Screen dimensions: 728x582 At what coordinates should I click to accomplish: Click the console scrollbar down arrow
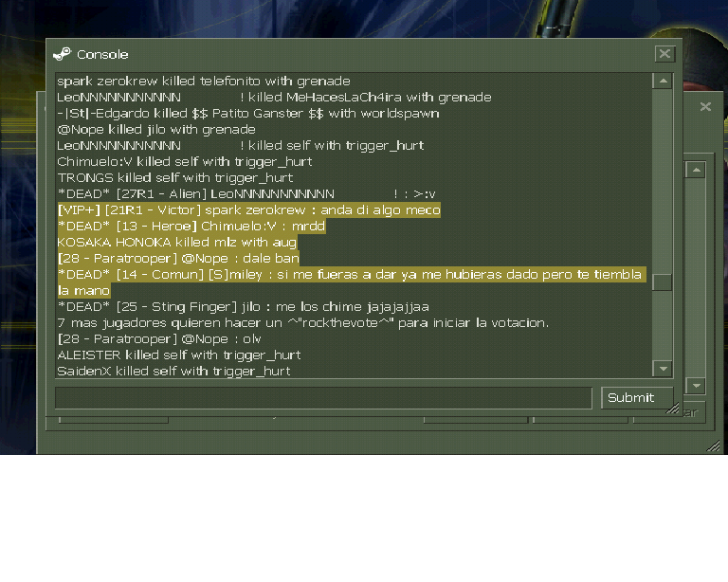coord(663,369)
